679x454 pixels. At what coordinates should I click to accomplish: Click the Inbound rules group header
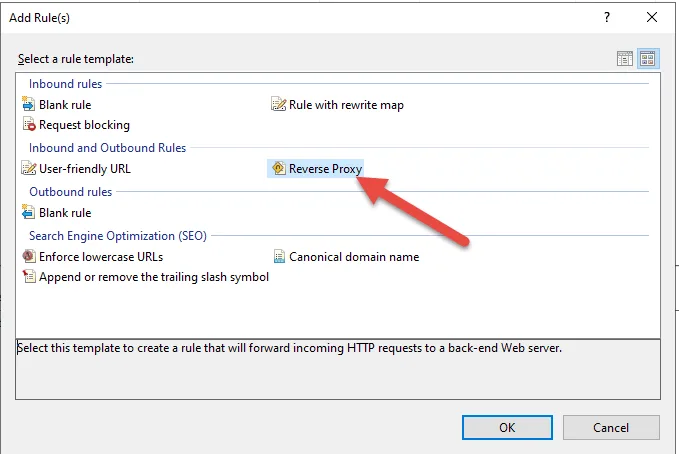pos(65,84)
